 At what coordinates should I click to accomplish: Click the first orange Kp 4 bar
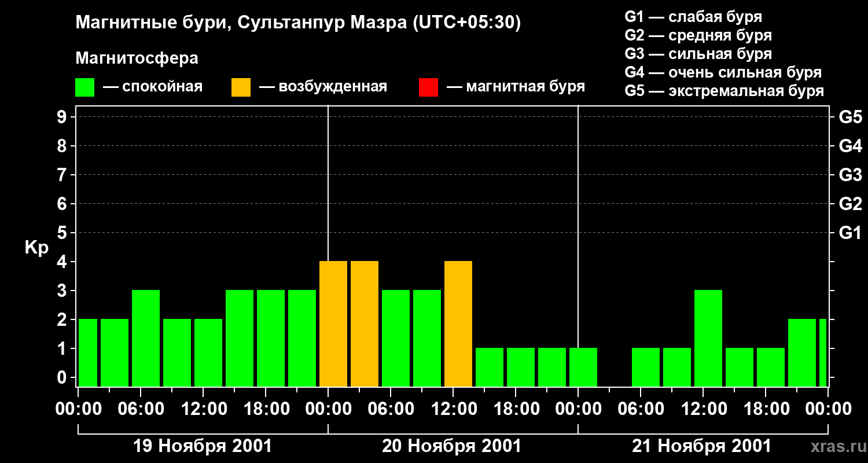coord(333,324)
